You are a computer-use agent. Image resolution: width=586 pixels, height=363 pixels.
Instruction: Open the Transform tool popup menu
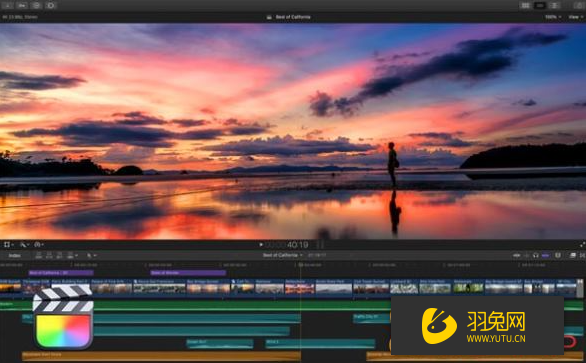click(8, 244)
